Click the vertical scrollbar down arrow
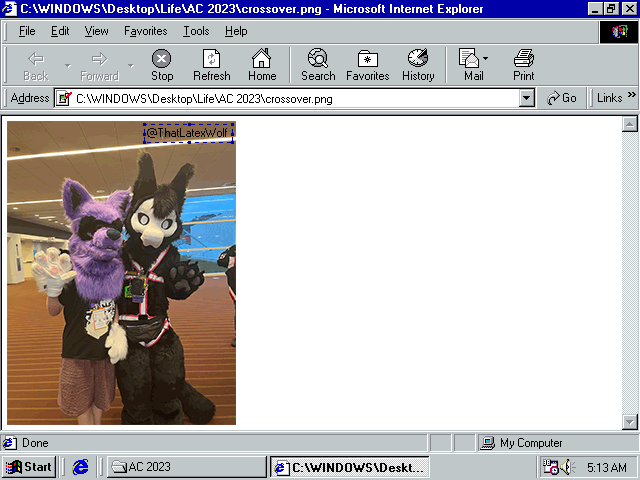Image resolution: width=640 pixels, height=480 pixels. 630,421
